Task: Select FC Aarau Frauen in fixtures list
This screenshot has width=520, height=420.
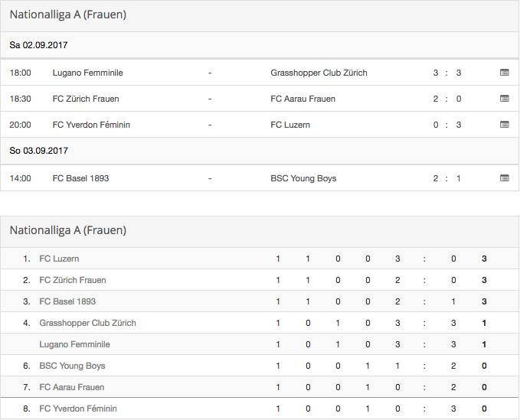Action: pos(303,99)
